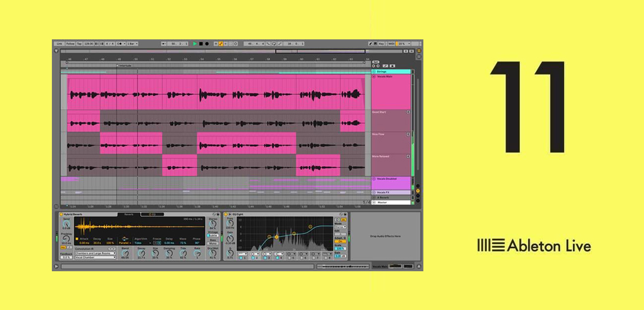
Task: Click the Key map mode button
Action: tap(381, 44)
